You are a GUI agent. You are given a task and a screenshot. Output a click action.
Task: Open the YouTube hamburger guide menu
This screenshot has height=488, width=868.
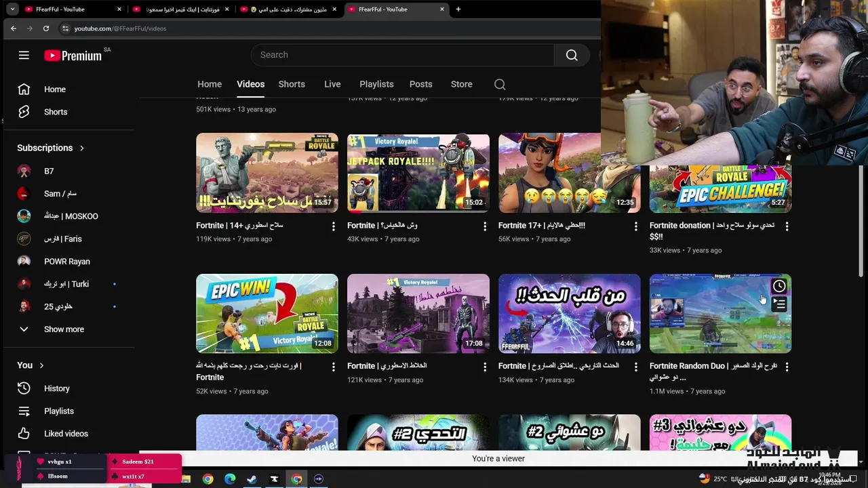pyautogui.click(x=24, y=56)
